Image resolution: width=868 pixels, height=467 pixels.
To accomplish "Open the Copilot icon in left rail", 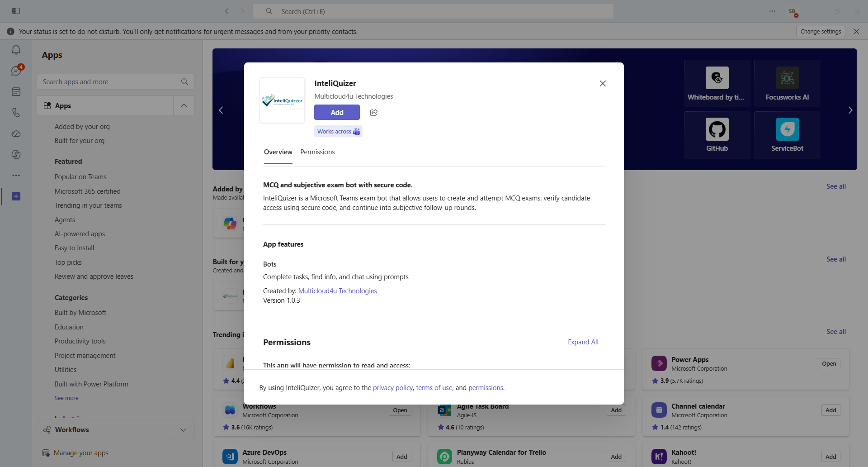I will click(x=16, y=154).
